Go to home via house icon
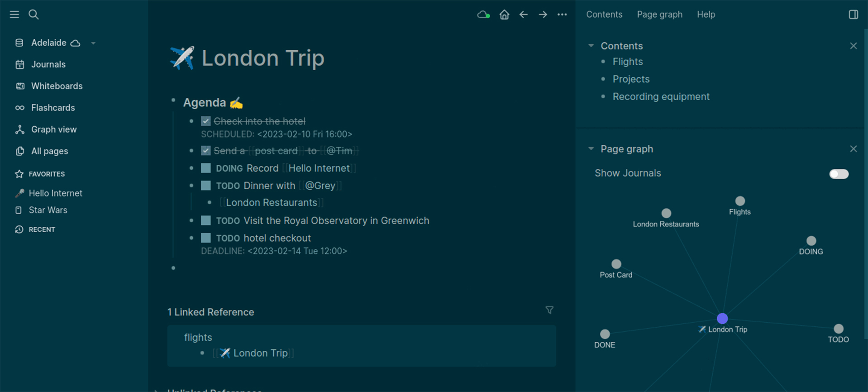Screen dimensions: 868x392 pos(504,14)
